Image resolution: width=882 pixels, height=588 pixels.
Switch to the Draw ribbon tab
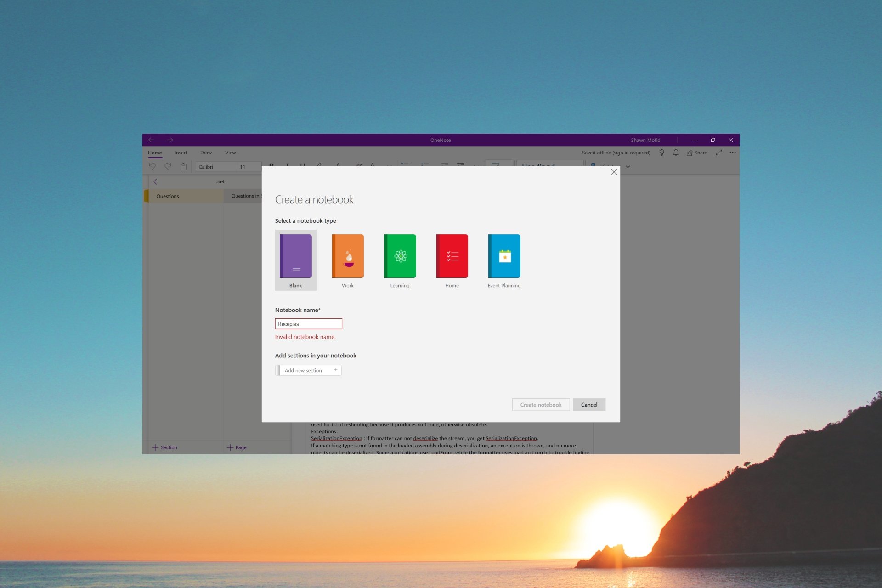pyautogui.click(x=206, y=153)
